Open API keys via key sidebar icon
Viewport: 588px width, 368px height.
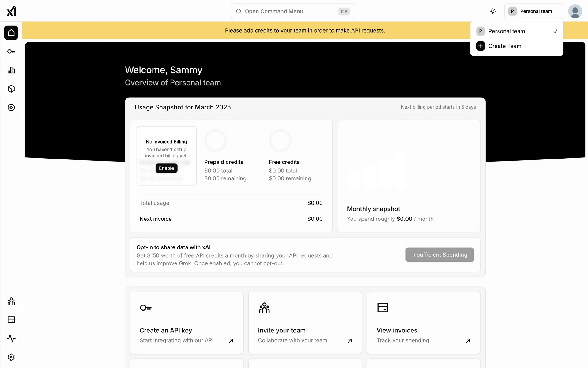click(x=11, y=52)
